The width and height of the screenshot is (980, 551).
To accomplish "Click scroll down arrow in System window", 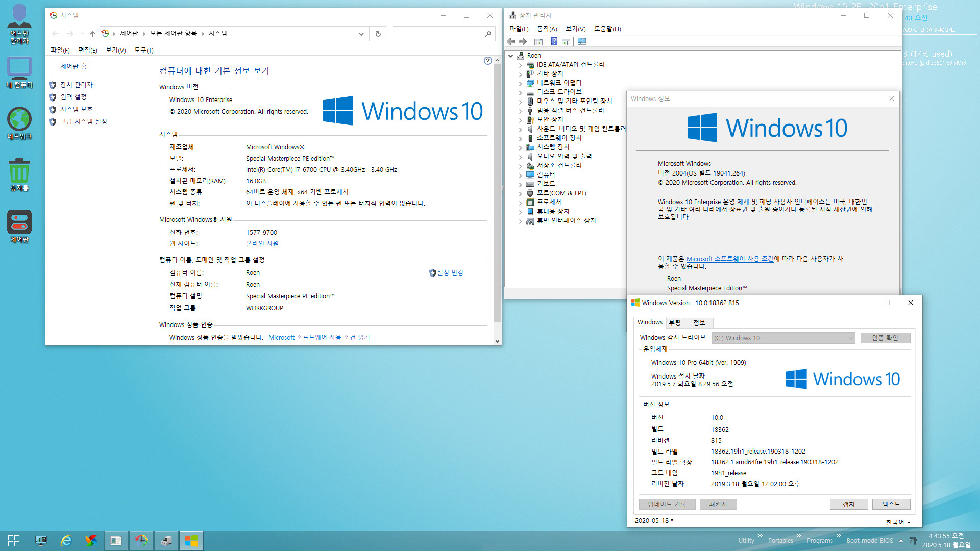I will [x=497, y=341].
